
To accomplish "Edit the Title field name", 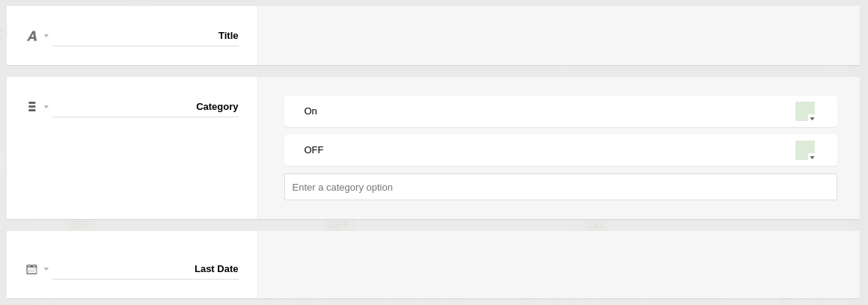I will pos(146,36).
